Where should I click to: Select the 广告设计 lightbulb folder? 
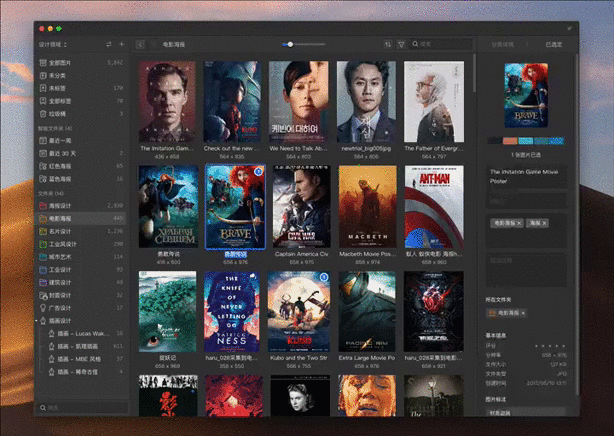point(81,308)
